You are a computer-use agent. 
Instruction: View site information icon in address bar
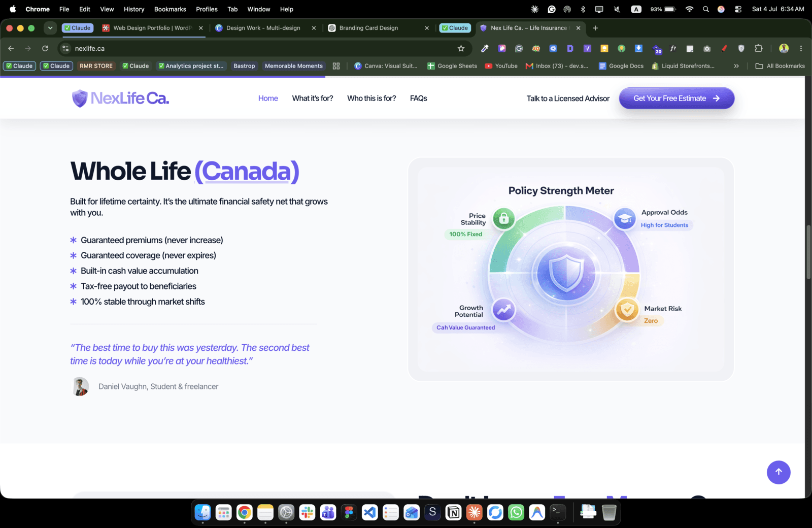pyautogui.click(x=65, y=48)
